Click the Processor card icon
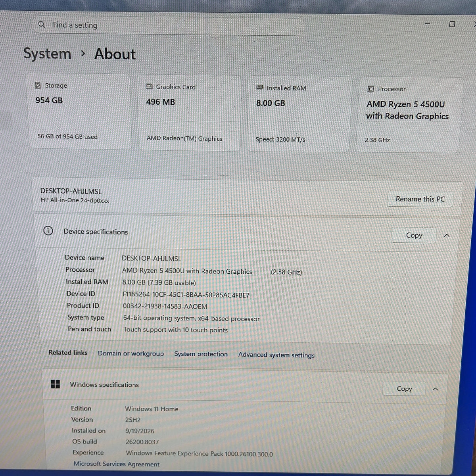This screenshot has width=476, height=476. (x=370, y=89)
